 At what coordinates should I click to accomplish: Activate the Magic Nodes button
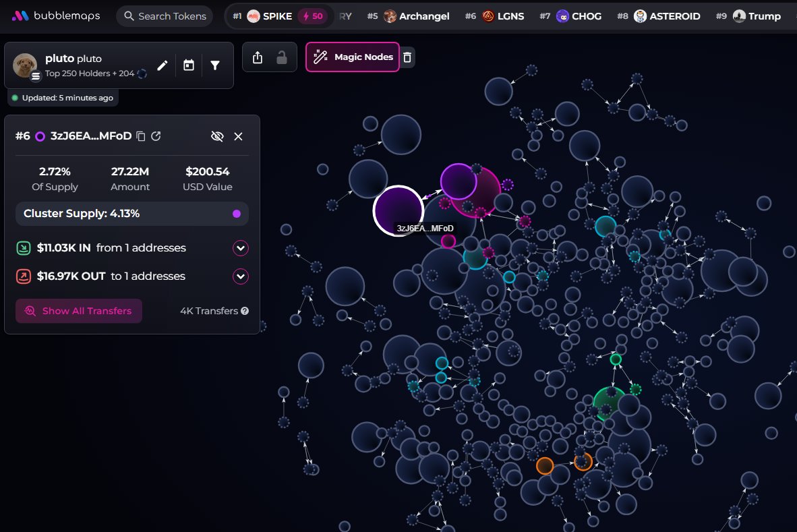coord(352,57)
